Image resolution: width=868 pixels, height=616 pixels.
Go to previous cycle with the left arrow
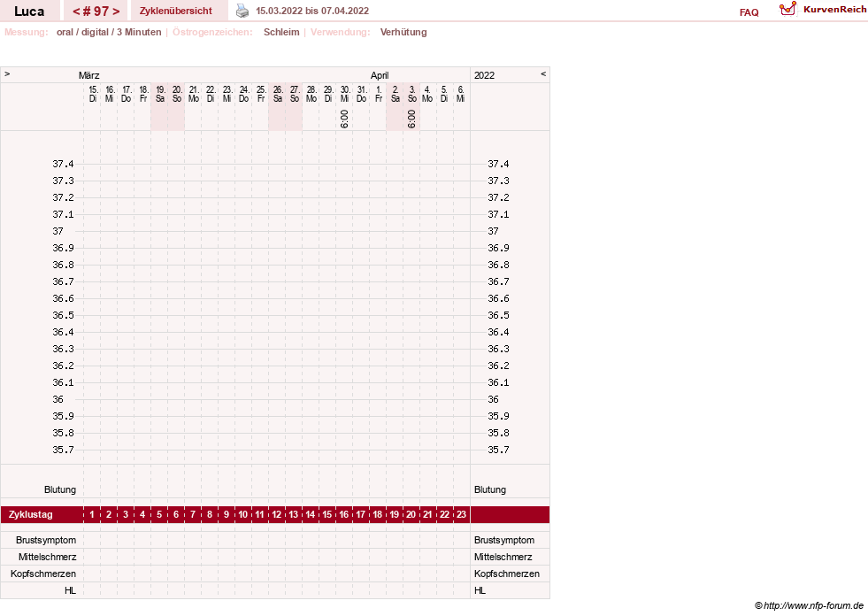coord(76,12)
